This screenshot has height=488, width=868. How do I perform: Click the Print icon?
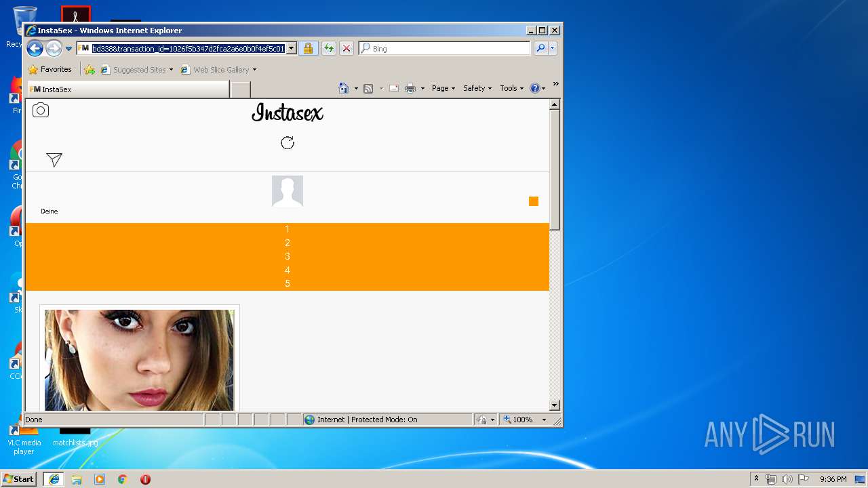point(410,88)
